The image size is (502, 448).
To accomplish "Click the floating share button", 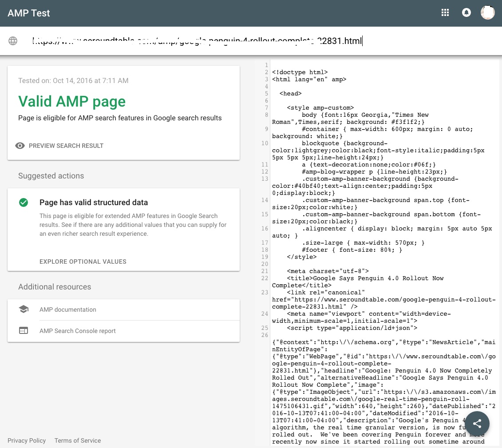I will [477, 424].
